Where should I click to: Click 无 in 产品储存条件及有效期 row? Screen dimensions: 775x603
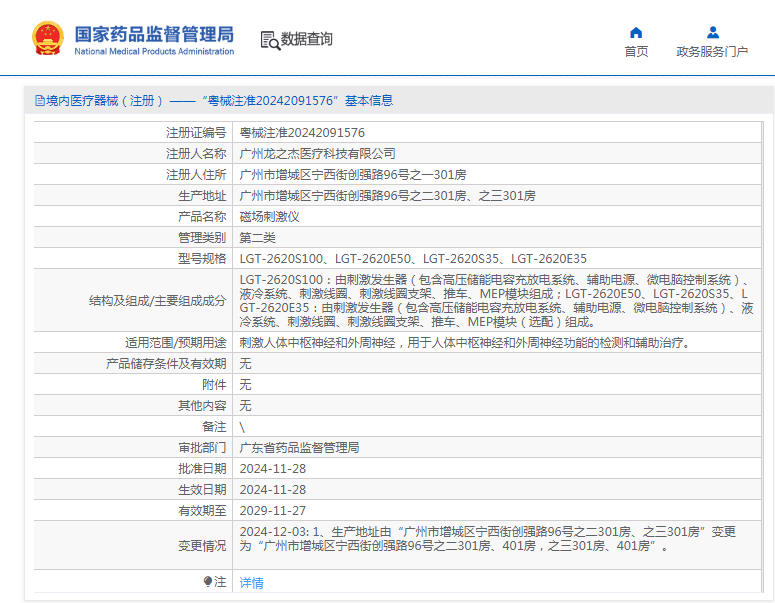245,364
